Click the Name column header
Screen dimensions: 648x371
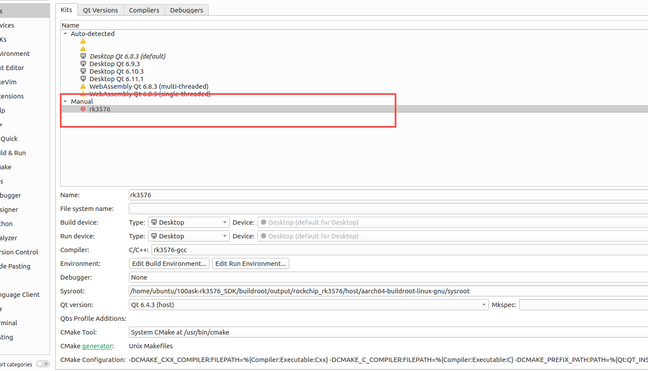(354, 25)
